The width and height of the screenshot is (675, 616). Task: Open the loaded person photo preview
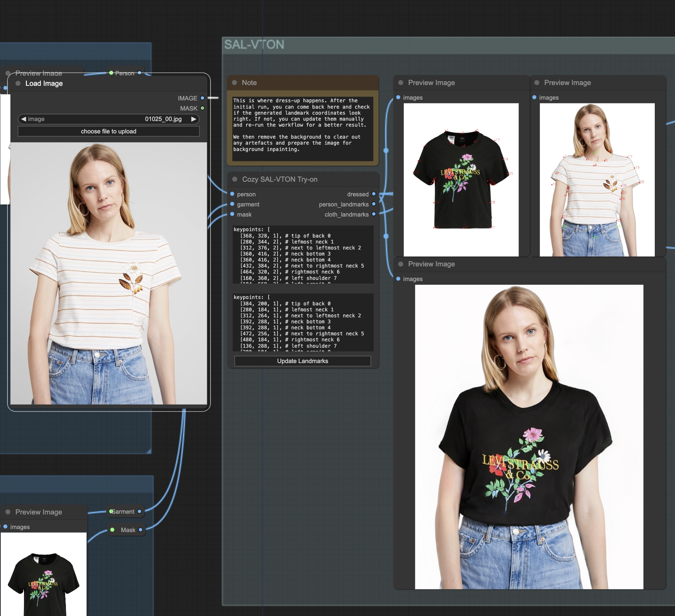pos(109,273)
